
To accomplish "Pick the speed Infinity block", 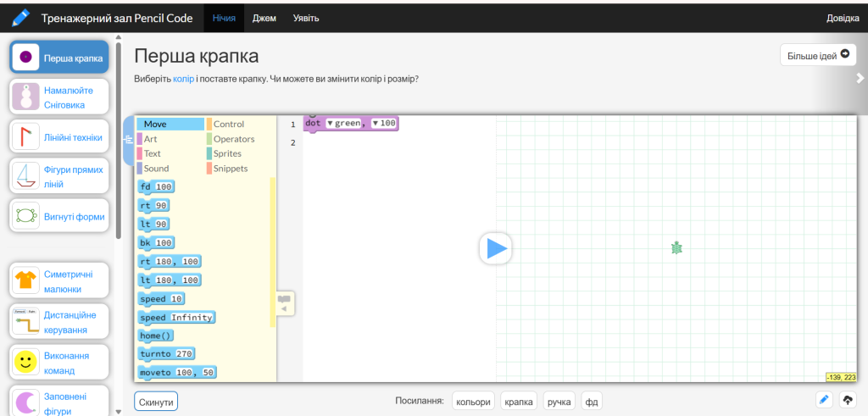I will coord(176,318).
